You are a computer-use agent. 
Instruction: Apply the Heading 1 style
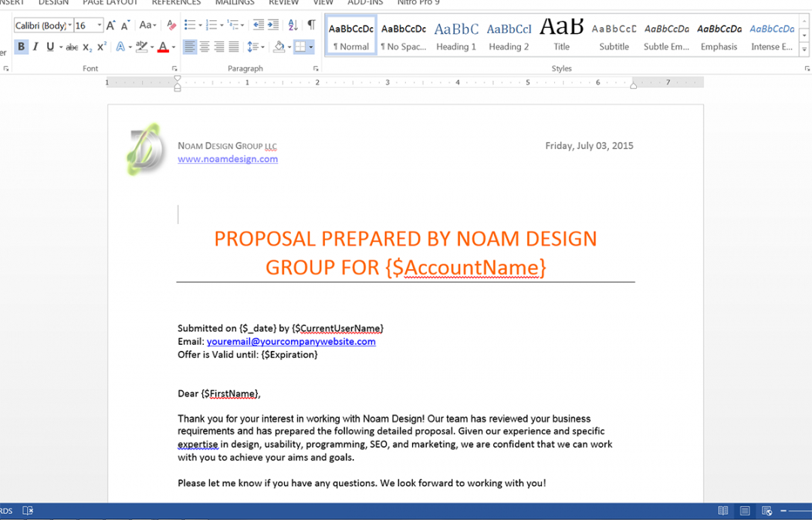click(456, 35)
